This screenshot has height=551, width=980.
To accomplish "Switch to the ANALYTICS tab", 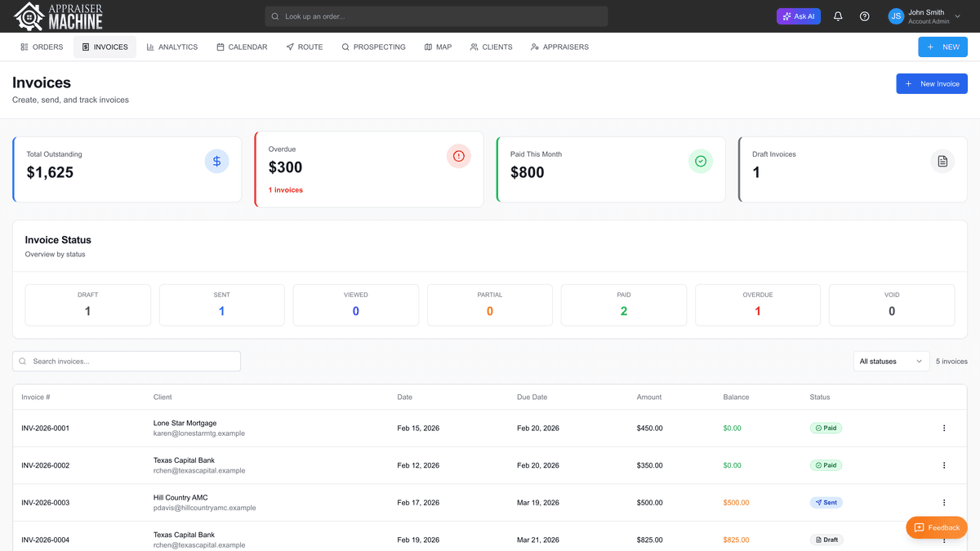I will 171,47.
